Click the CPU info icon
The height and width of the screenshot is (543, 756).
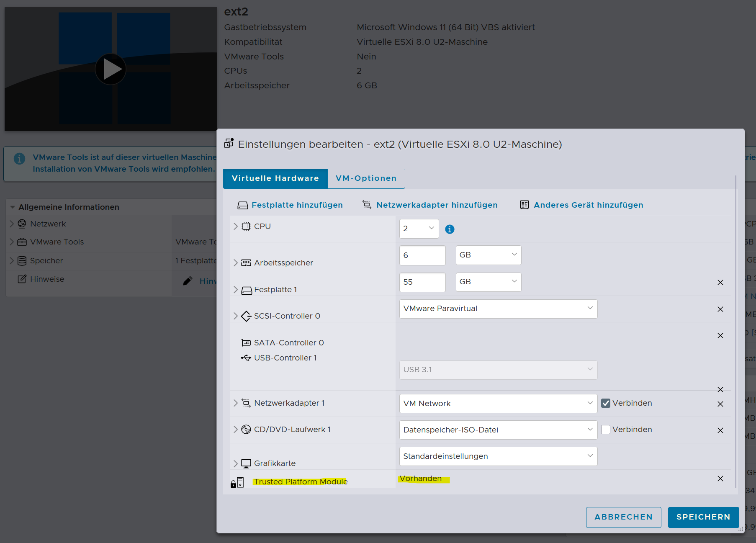tap(450, 229)
